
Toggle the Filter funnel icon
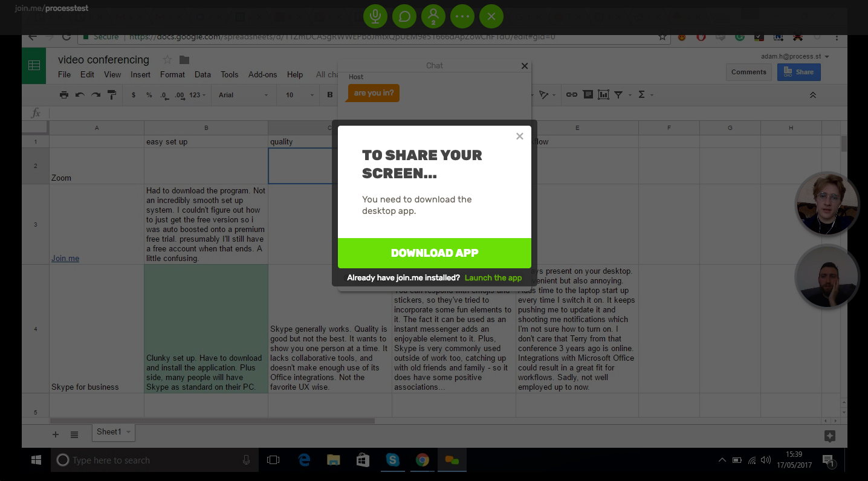[618, 95]
